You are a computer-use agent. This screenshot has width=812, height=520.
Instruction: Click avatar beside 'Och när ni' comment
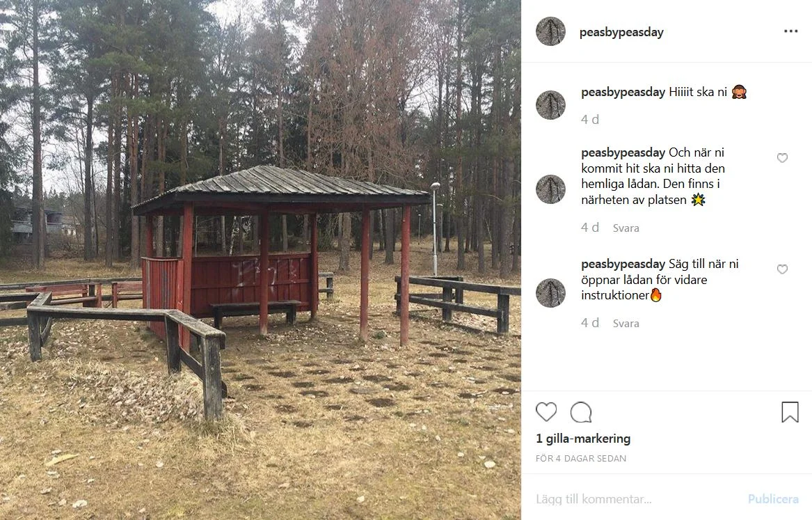550,189
